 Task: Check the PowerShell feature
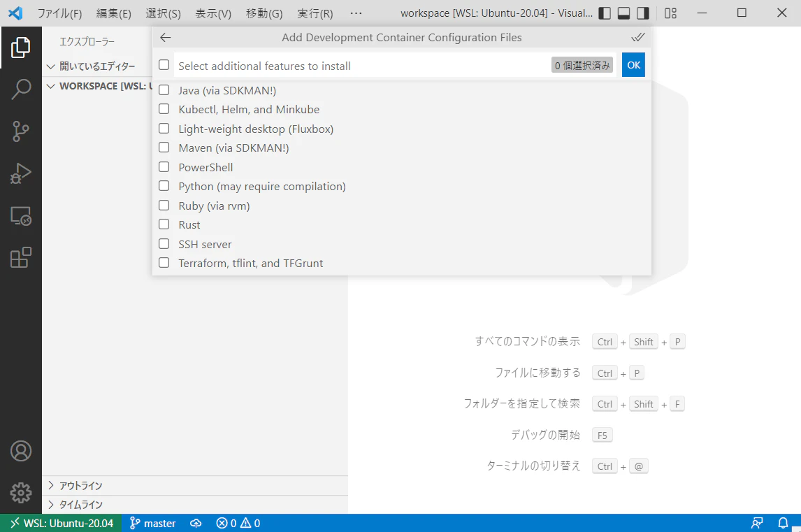click(x=164, y=166)
